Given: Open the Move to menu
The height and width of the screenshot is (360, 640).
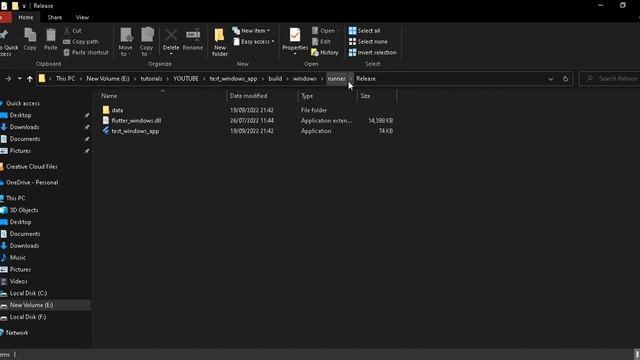Looking at the screenshot, I should click(125, 42).
